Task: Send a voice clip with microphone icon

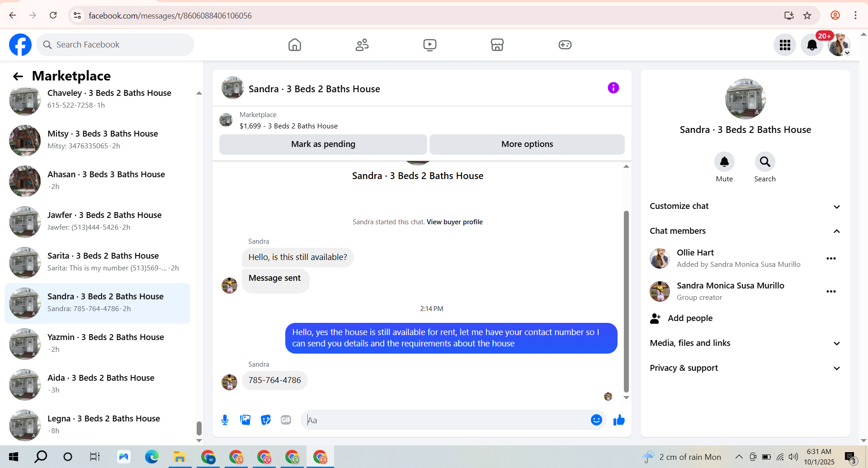Action: 225,420
